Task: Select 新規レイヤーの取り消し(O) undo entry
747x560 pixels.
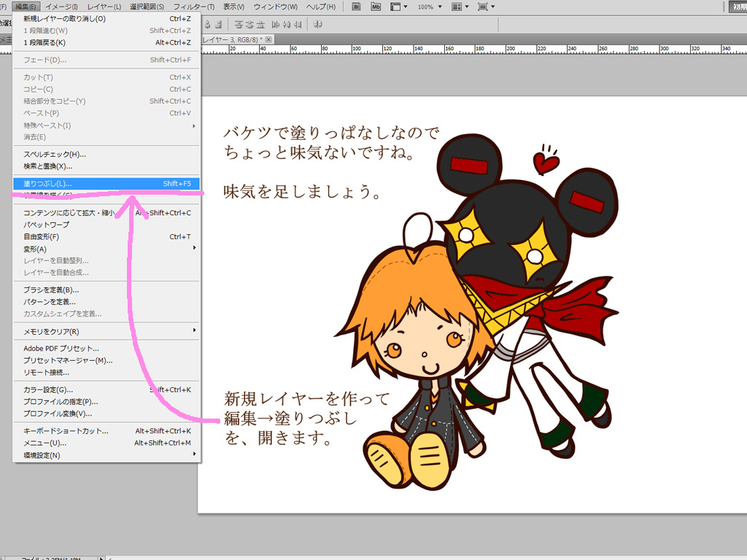Action: (64, 19)
